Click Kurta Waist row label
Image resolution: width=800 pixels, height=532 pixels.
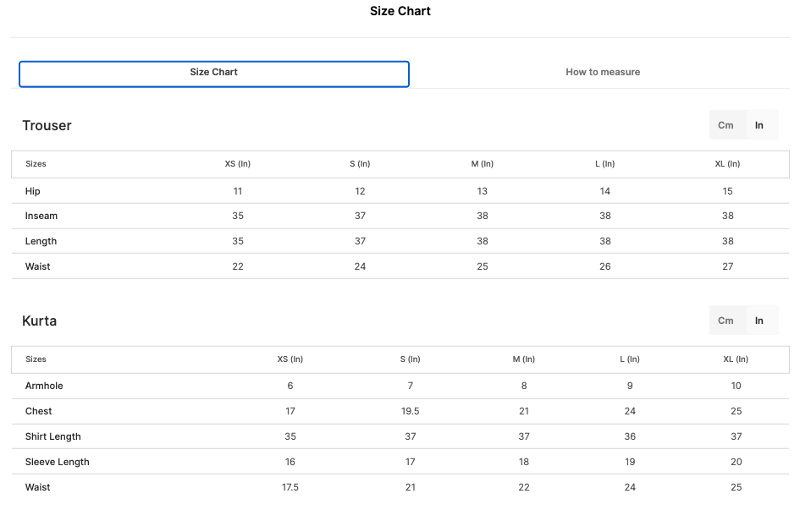38,487
